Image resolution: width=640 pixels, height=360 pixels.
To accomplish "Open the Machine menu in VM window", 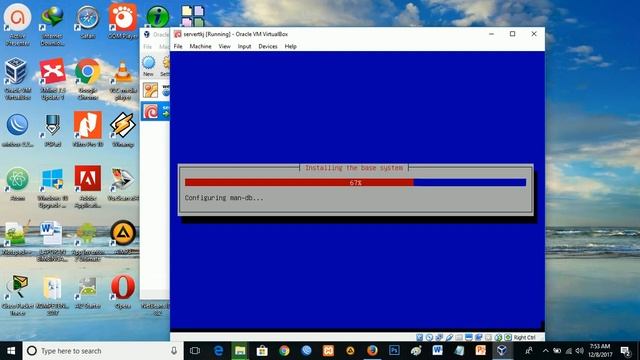I will 200,47.
